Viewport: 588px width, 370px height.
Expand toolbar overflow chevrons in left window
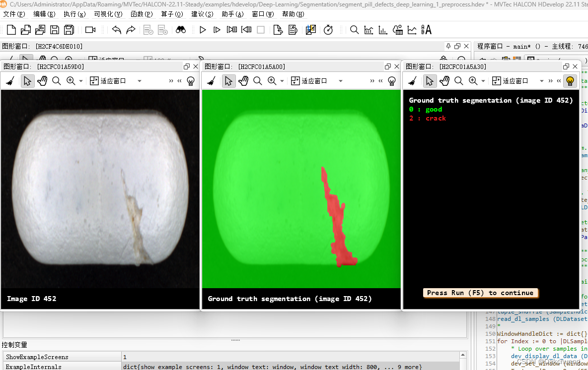pos(171,81)
